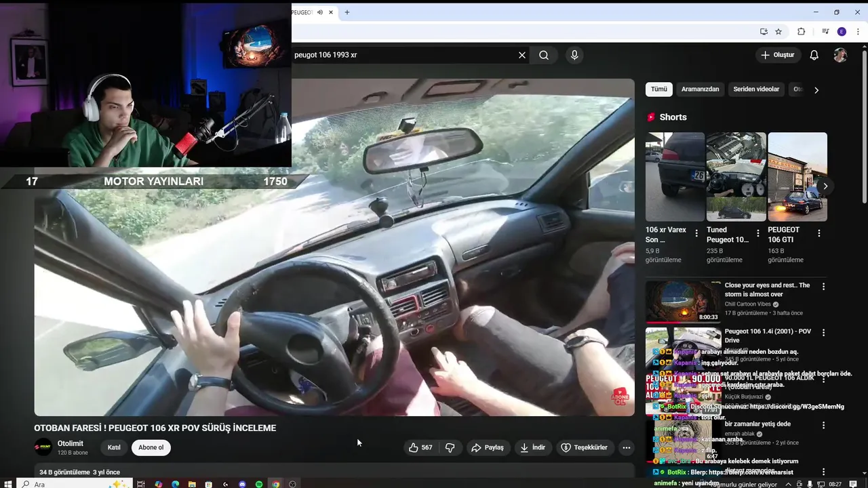
Task: Open options for bir zamanlar yetiş dede
Action: [824, 425]
